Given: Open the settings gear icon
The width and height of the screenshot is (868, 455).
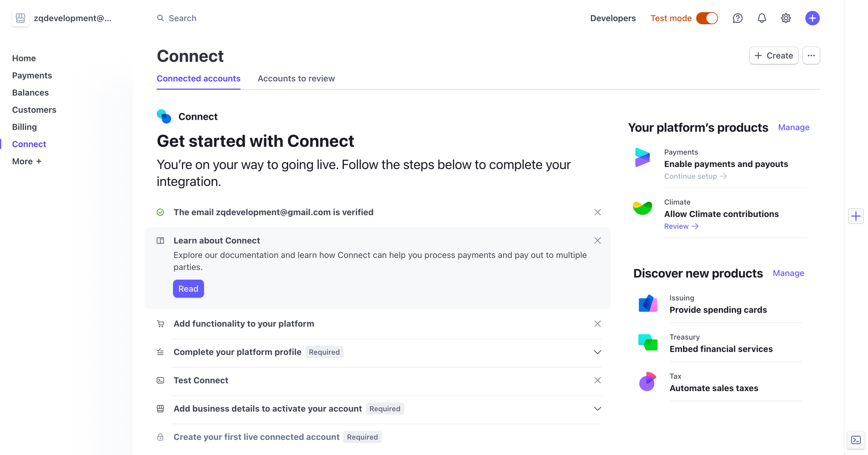Looking at the screenshot, I should (786, 18).
